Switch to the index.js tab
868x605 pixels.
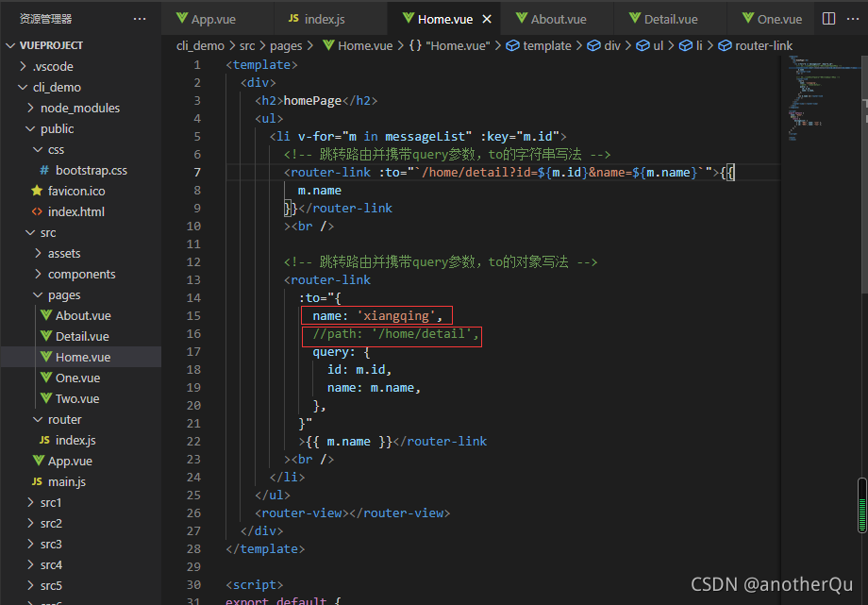click(330, 19)
